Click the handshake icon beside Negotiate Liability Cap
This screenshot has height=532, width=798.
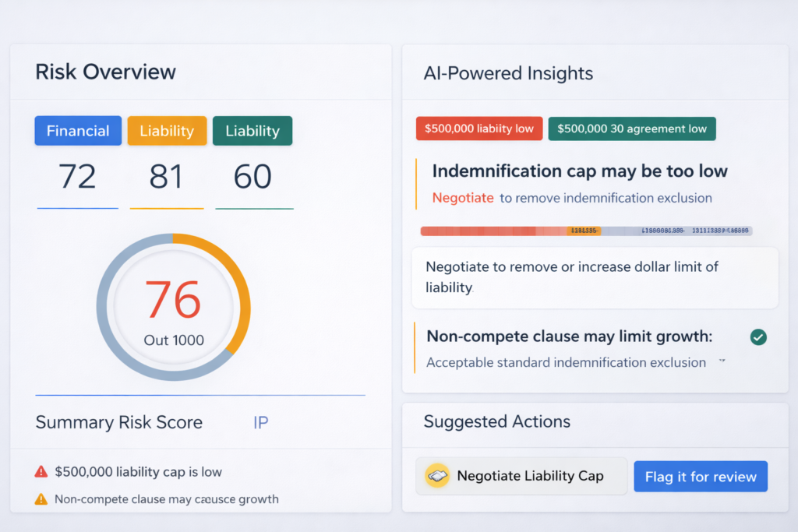point(437,476)
